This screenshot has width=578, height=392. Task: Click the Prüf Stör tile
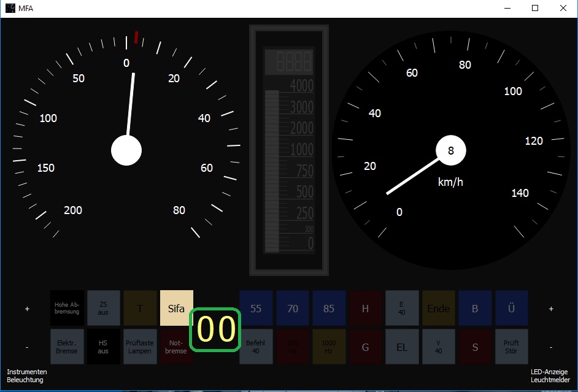[512, 347]
